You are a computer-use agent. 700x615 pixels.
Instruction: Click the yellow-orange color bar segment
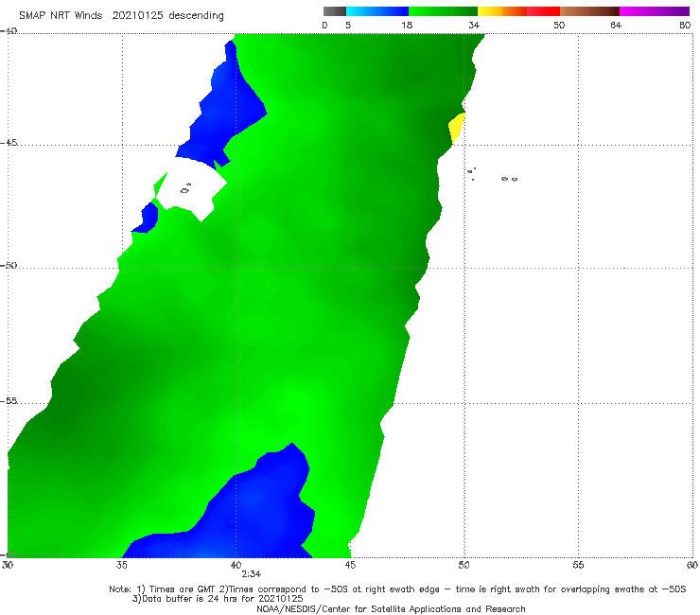click(502, 11)
